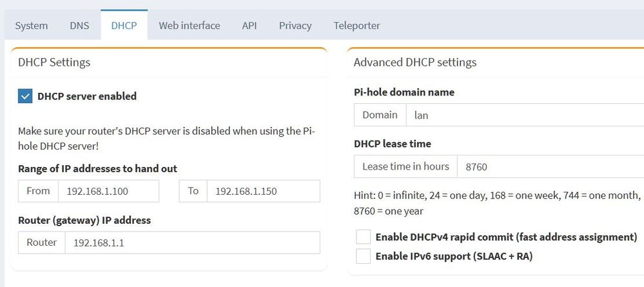This screenshot has width=644, height=287.
Task: Go to the Web interface tab
Action: [190, 26]
